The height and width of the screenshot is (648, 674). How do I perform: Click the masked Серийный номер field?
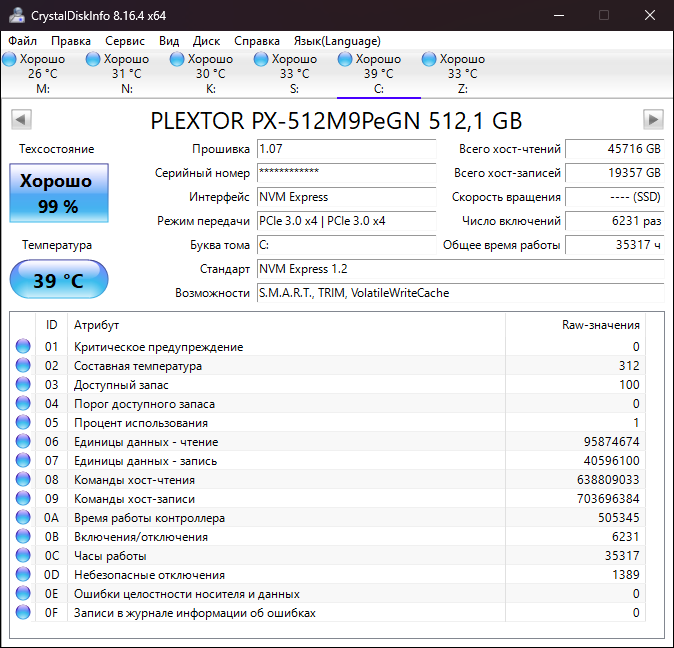(346, 173)
